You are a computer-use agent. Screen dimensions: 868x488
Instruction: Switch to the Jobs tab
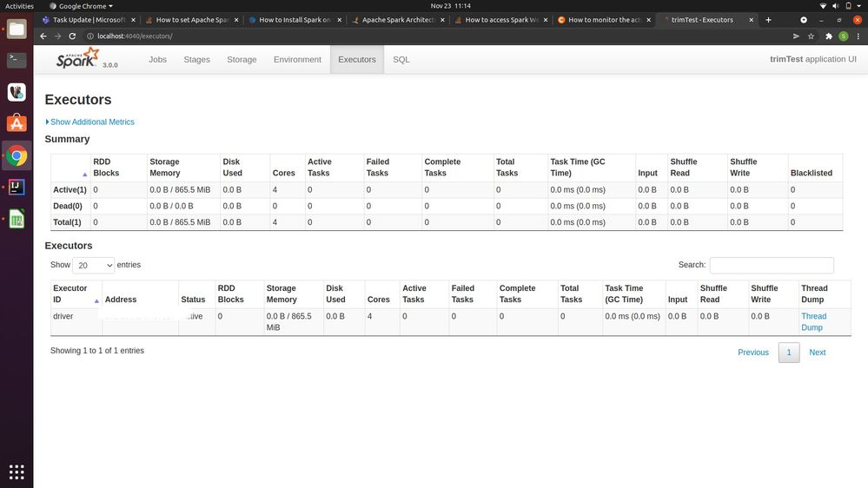[x=157, y=60]
